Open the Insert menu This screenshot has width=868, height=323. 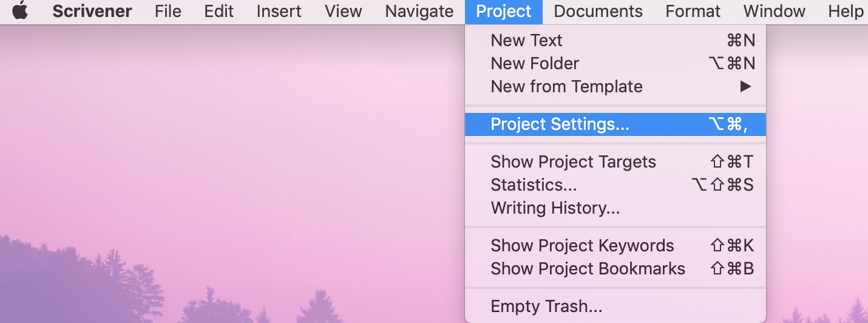pyautogui.click(x=279, y=11)
